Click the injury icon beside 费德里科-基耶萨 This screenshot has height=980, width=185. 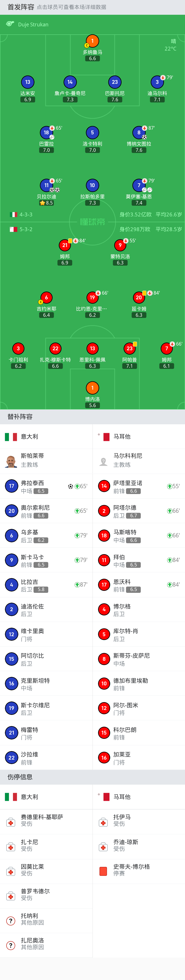point(11,823)
